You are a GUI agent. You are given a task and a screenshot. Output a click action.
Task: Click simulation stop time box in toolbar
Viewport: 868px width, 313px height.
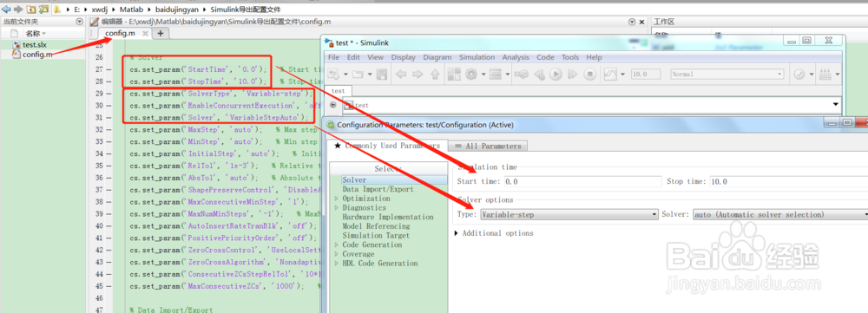click(646, 74)
